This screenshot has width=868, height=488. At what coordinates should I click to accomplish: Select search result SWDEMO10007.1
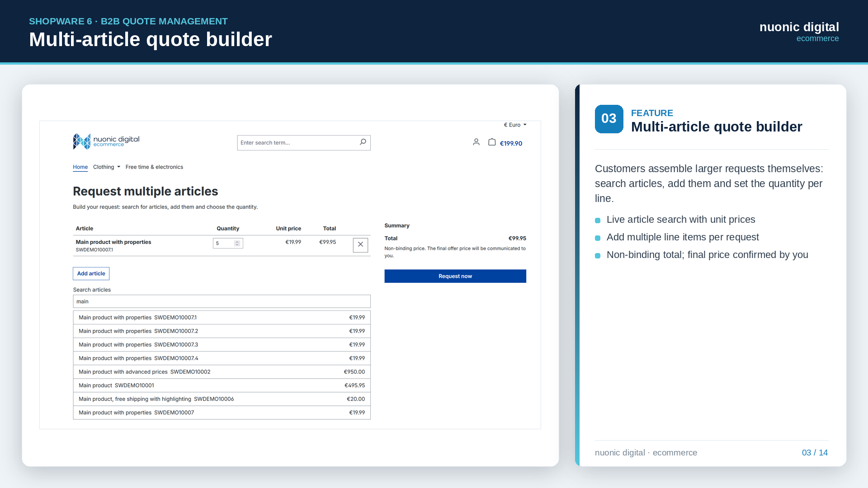coord(222,318)
